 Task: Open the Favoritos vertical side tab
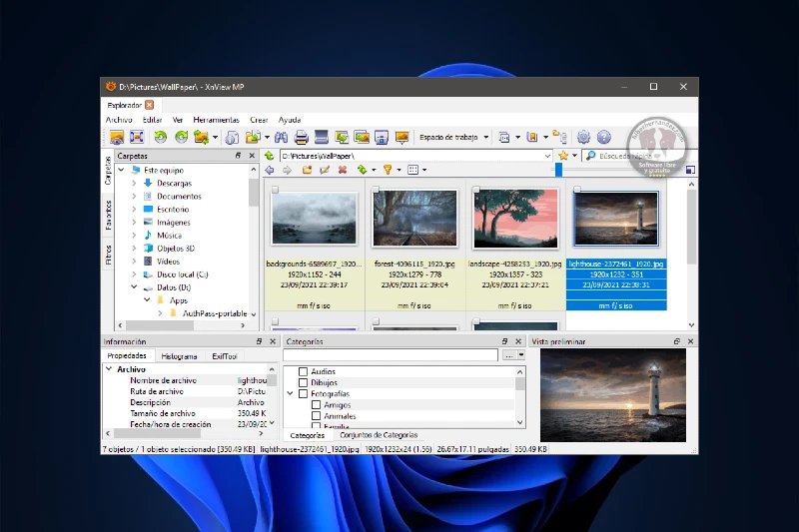pyautogui.click(x=108, y=215)
